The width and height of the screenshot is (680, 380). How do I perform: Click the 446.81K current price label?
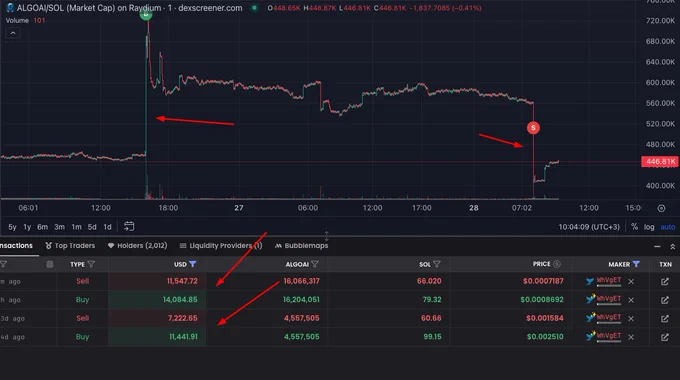659,162
